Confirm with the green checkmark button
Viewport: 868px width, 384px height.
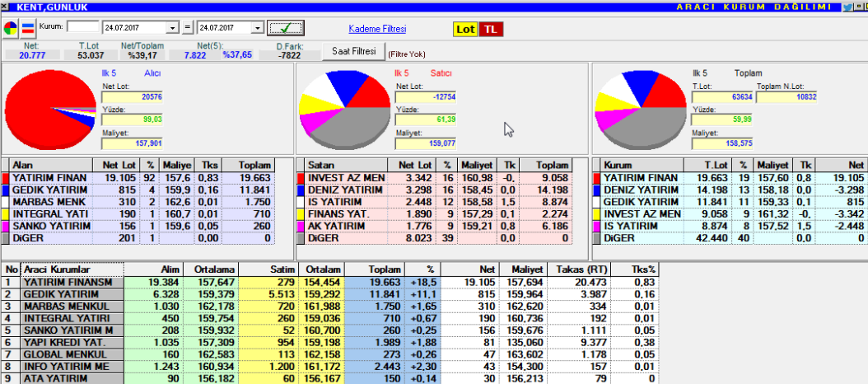(286, 28)
